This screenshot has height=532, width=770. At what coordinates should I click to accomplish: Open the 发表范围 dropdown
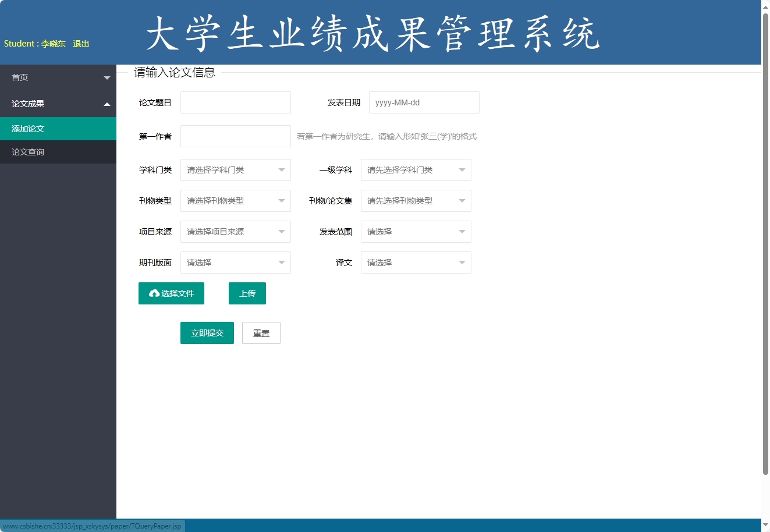(x=416, y=232)
